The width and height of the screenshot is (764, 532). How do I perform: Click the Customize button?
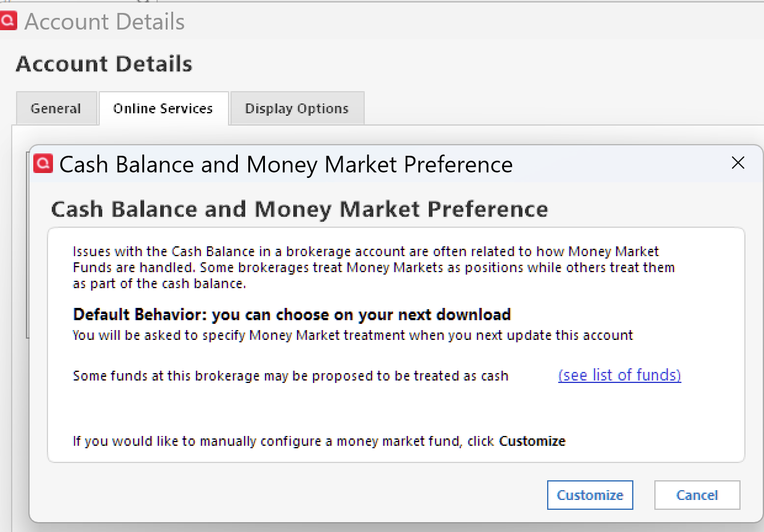[590, 495]
